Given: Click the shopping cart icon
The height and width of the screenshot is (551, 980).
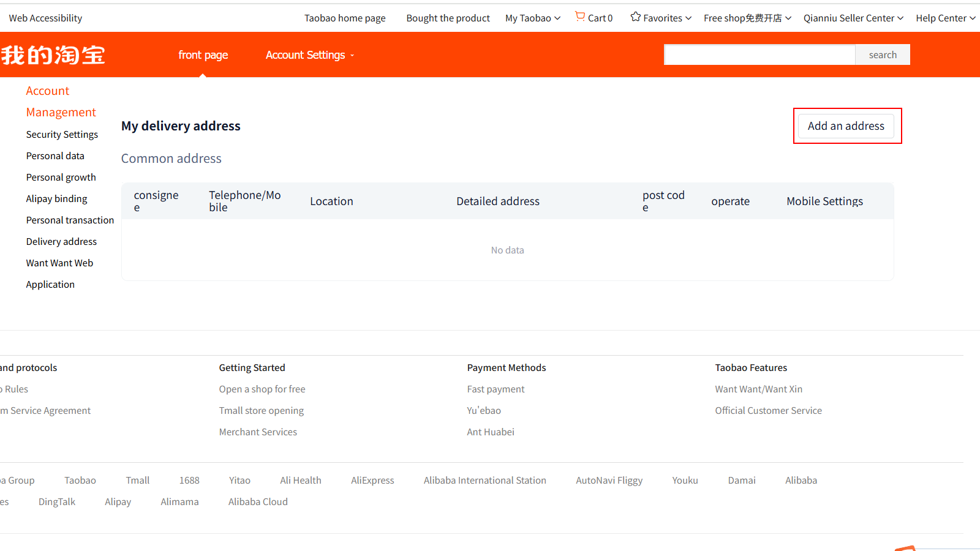Looking at the screenshot, I should 579,17.
